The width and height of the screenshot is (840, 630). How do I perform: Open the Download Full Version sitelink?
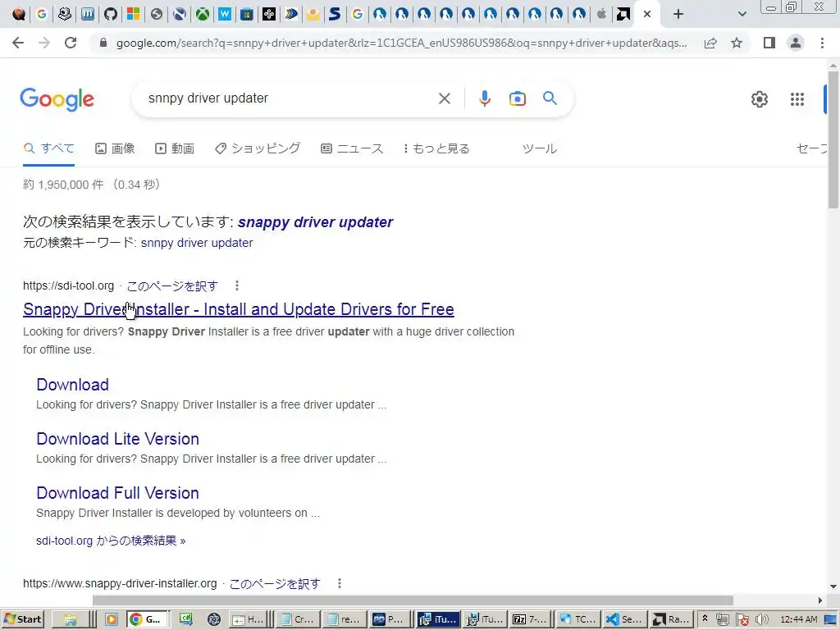118,493
